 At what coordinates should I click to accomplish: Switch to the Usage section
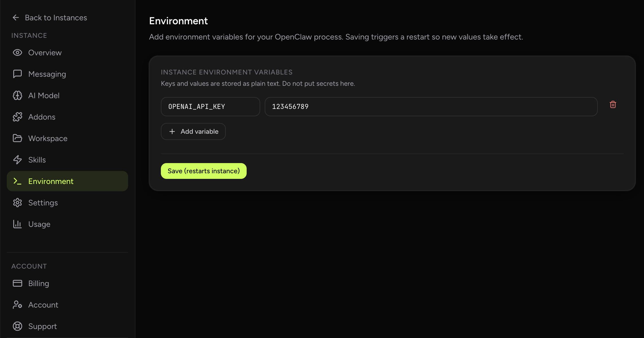click(39, 224)
